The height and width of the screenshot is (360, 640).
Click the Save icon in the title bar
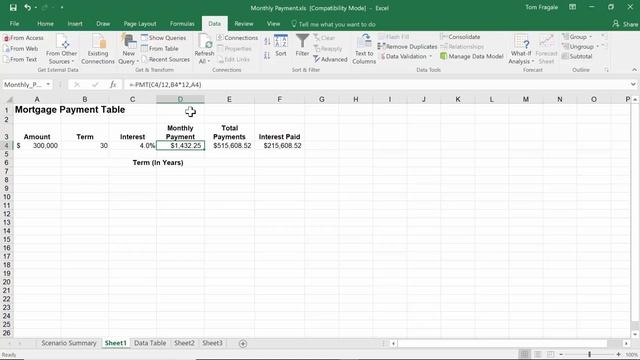pyautogui.click(x=13, y=7)
